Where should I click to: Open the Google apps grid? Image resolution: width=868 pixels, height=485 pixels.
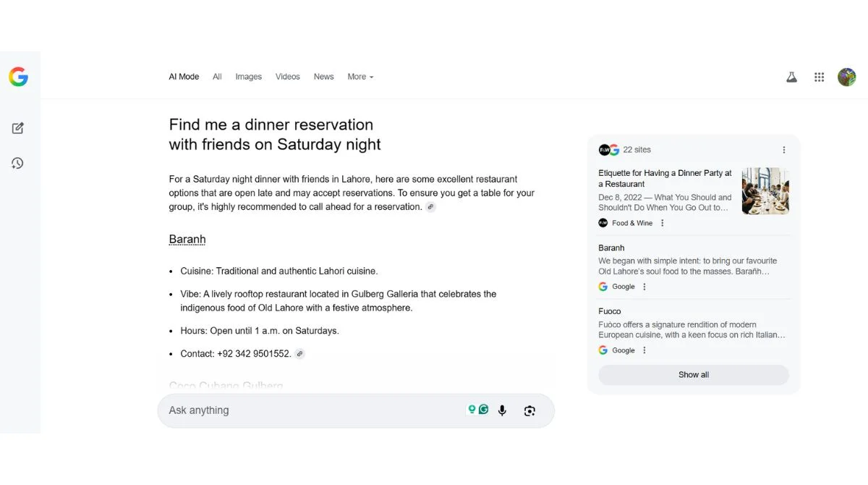(x=819, y=77)
